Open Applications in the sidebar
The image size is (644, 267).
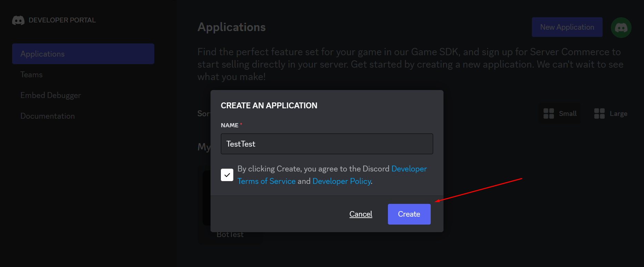tap(83, 54)
